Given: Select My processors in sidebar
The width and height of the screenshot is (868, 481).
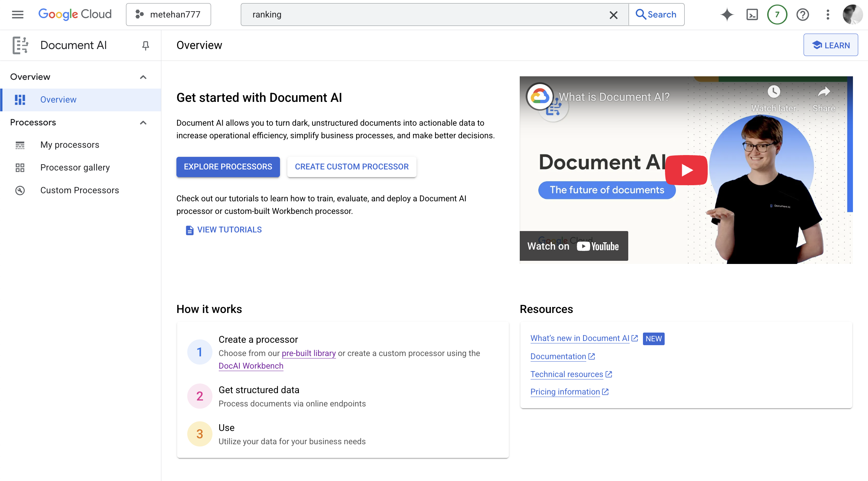Looking at the screenshot, I should click(70, 145).
